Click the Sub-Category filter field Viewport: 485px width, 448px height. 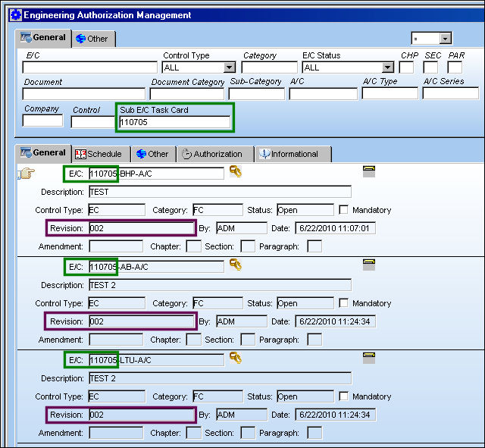click(x=256, y=94)
